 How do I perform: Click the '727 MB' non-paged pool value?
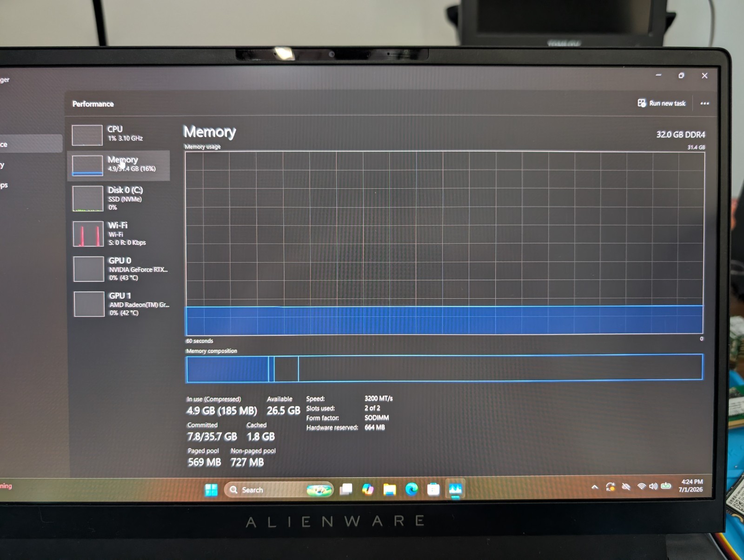tap(247, 462)
